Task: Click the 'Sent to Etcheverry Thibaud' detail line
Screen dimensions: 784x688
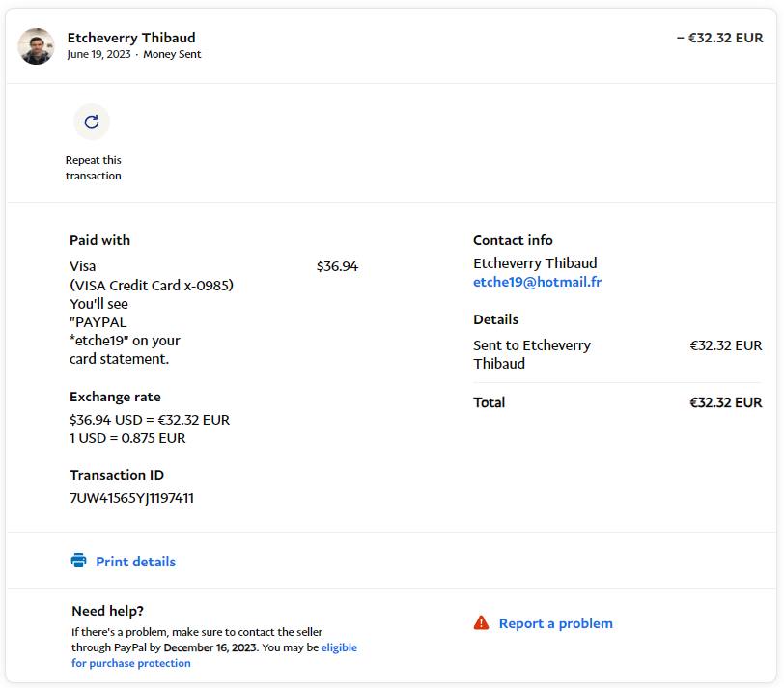Action: pyautogui.click(x=532, y=354)
